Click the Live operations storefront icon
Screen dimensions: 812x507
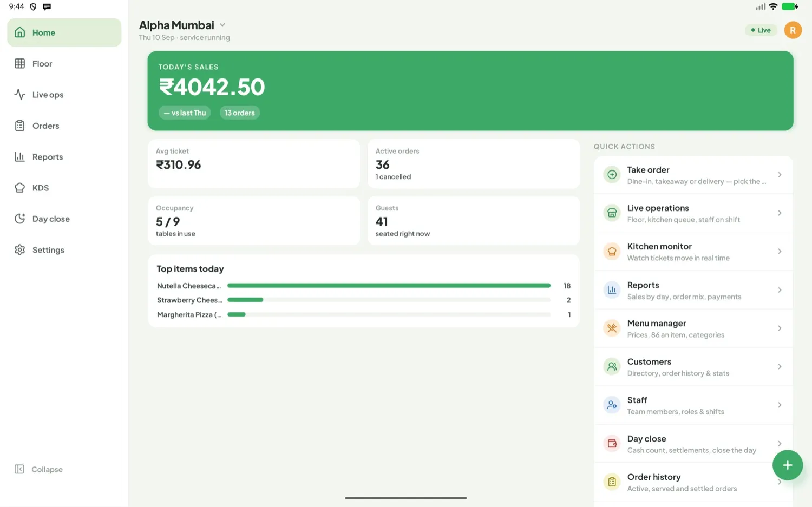(612, 213)
